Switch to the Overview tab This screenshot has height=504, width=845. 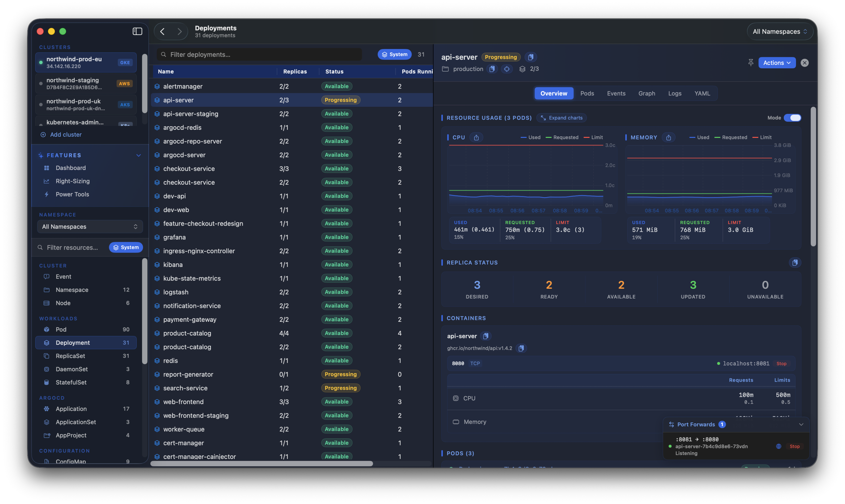coord(554,93)
